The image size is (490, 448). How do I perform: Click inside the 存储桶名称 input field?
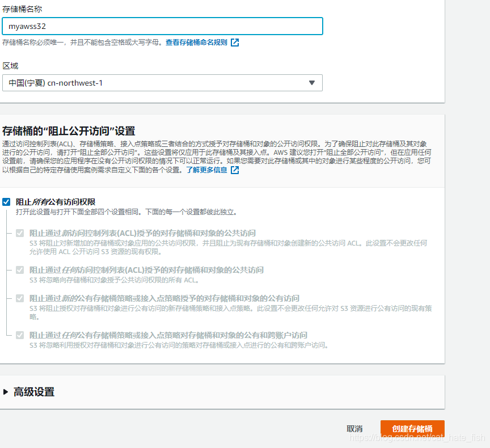(162, 26)
